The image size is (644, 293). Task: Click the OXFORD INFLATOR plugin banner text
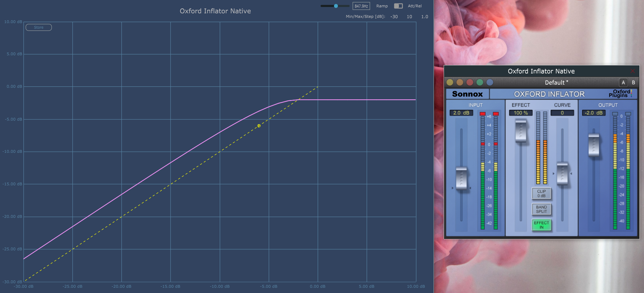pos(549,94)
